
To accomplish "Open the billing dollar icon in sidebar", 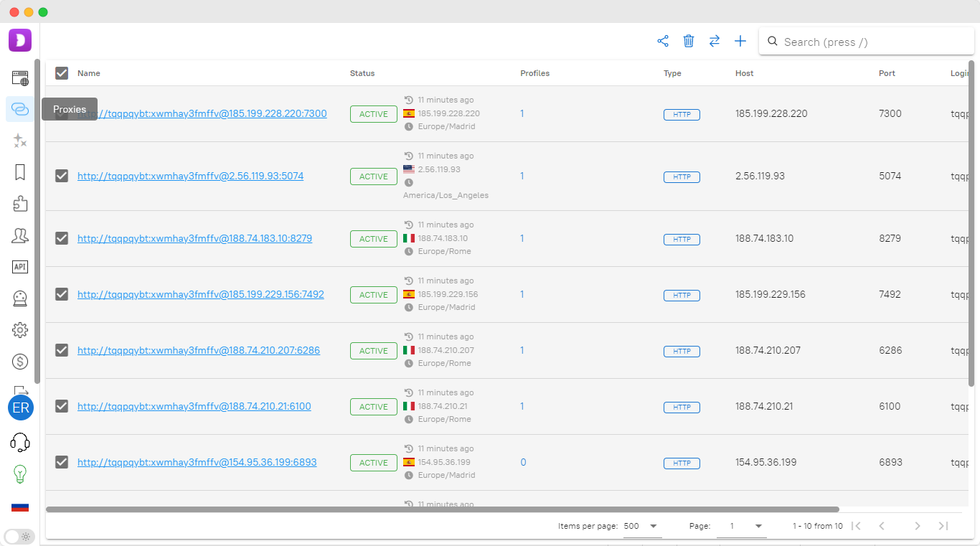I will [20, 362].
